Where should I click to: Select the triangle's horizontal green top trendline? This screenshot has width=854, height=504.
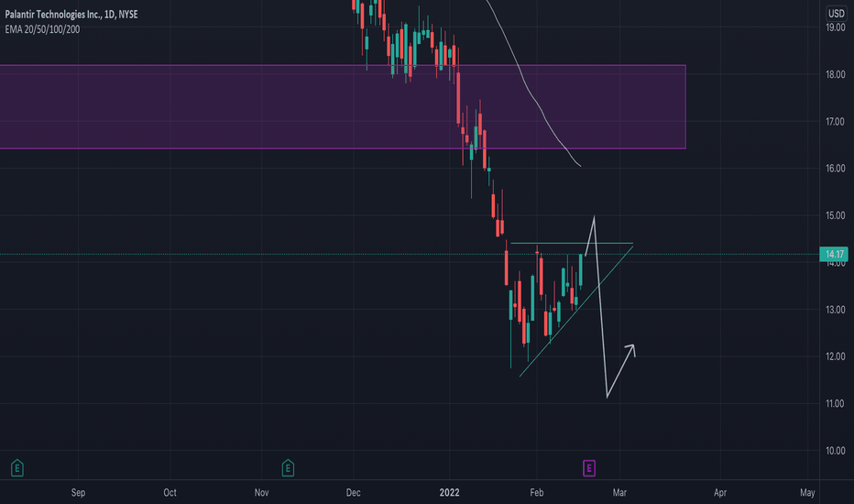point(572,243)
